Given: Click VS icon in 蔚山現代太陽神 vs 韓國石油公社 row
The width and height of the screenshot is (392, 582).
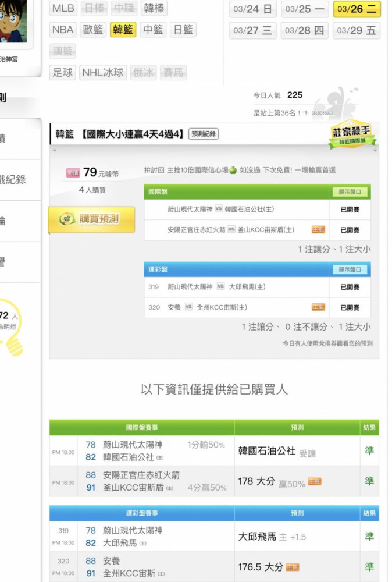Looking at the screenshot, I should [219, 208].
